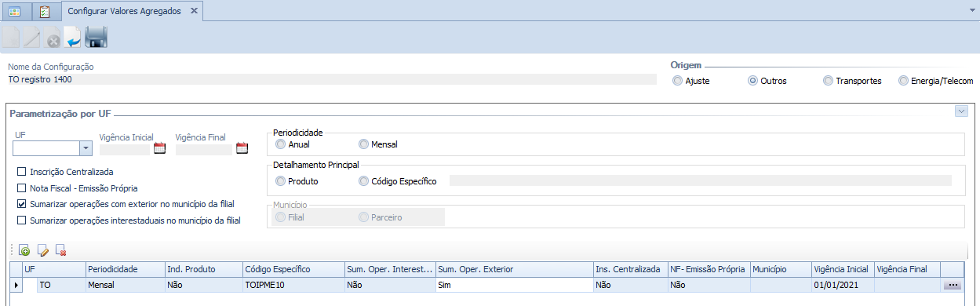Edit selected grid row with pencil icon
Viewport: 980px width, 306px height.
coord(43,250)
